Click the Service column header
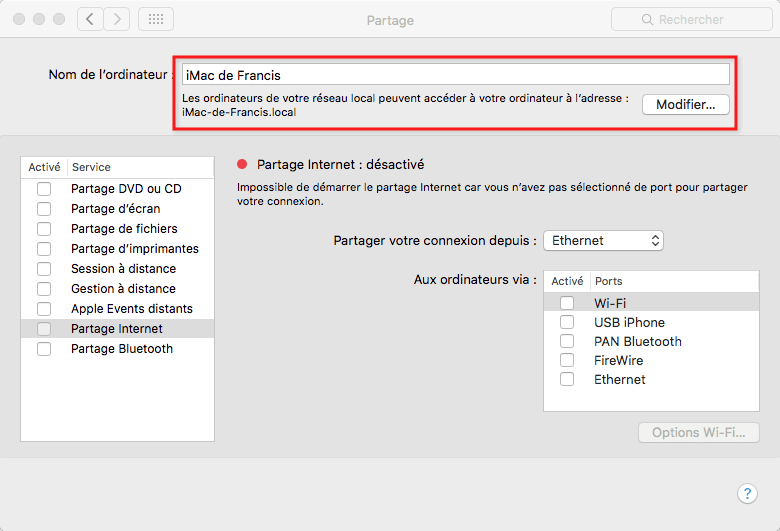 (141, 167)
